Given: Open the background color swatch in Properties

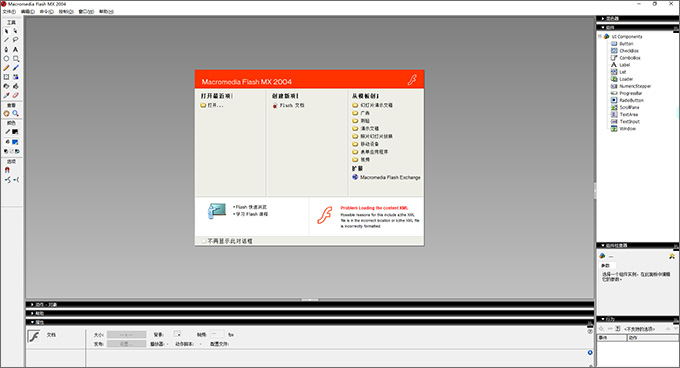Looking at the screenshot, I should pyautogui.click(x=177, y=334).
